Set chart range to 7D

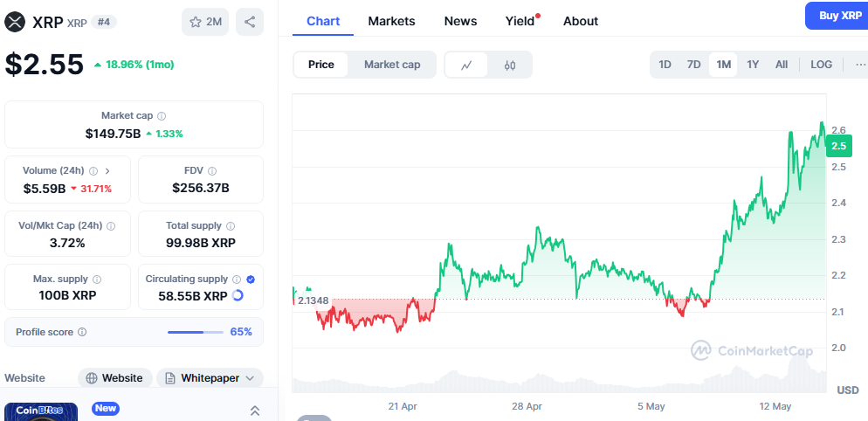(693, 65)
